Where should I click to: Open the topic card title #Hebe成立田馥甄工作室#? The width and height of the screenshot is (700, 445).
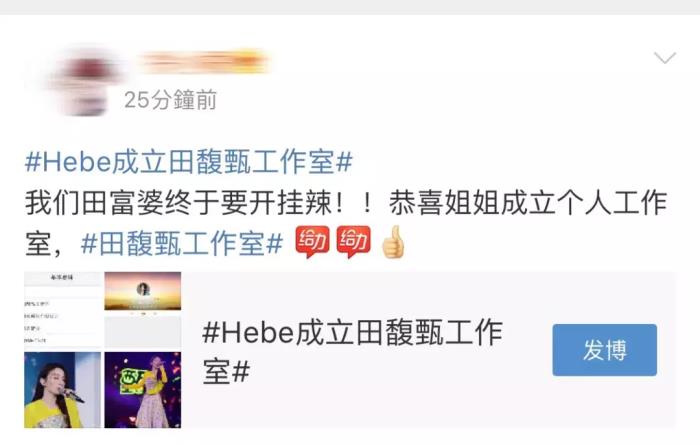353,352
